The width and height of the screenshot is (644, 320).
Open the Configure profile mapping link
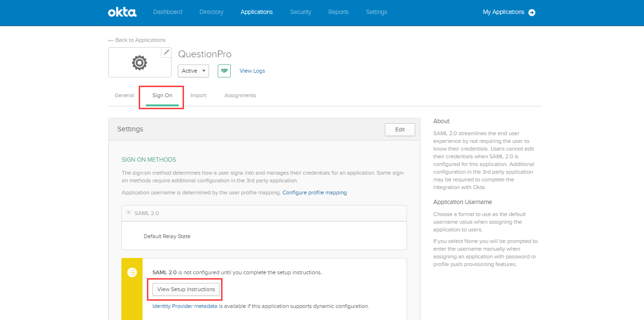(x=315, y=192)
